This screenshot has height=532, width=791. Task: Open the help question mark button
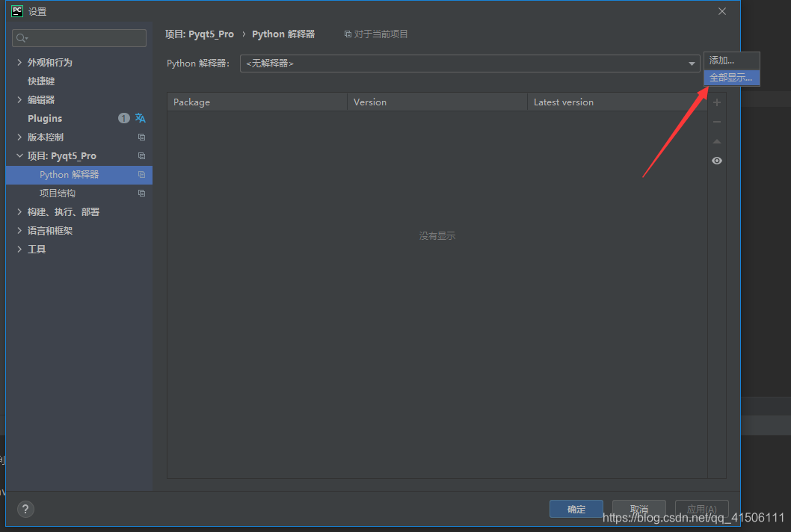(x=25, y=510)
